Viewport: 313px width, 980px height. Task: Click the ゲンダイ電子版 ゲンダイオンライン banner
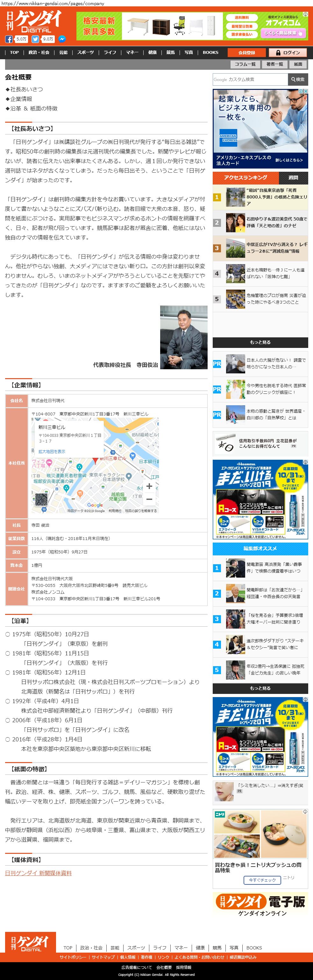pos(260,905)
